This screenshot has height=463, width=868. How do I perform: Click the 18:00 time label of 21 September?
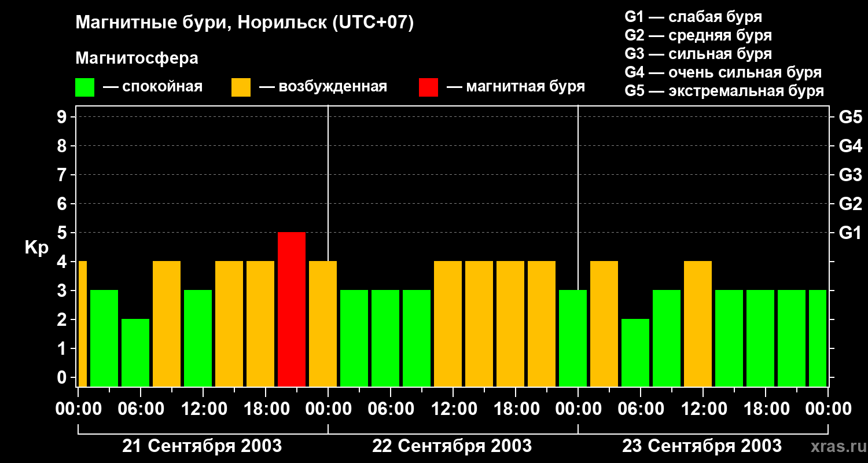tap(266, 409)
